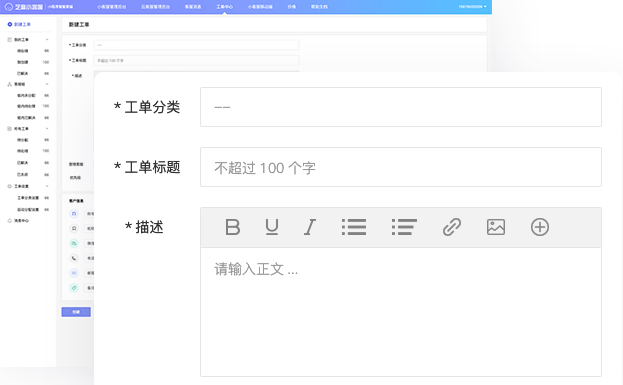Collapse the 工单设置 sidebar group
The height and width of the screenshot is (385, 623).
[47, 186]
